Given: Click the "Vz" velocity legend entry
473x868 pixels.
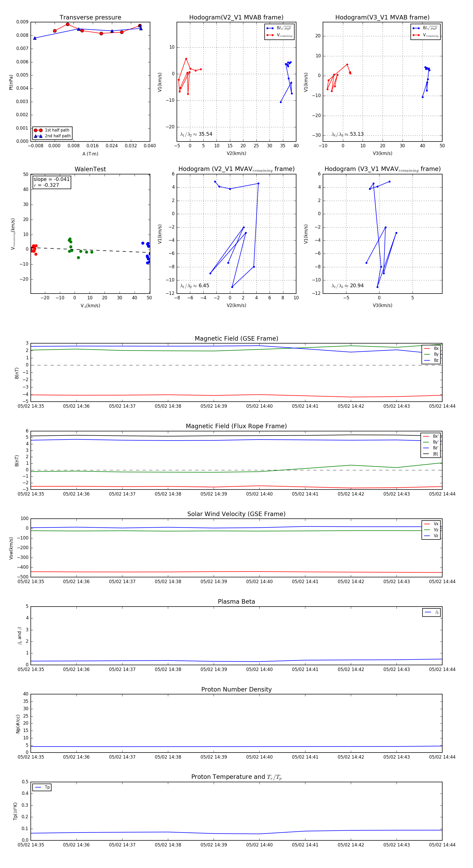Looking at the screenshot, I should point(431,536).
